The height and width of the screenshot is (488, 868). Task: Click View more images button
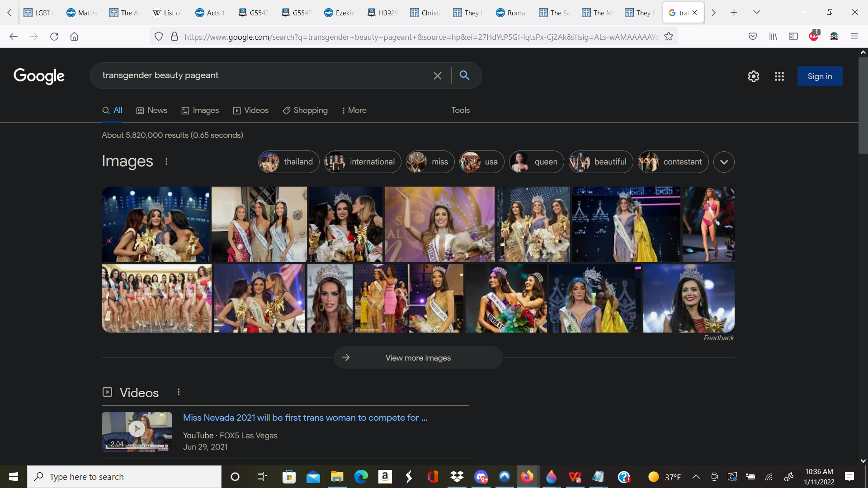(x=418, y=357)
